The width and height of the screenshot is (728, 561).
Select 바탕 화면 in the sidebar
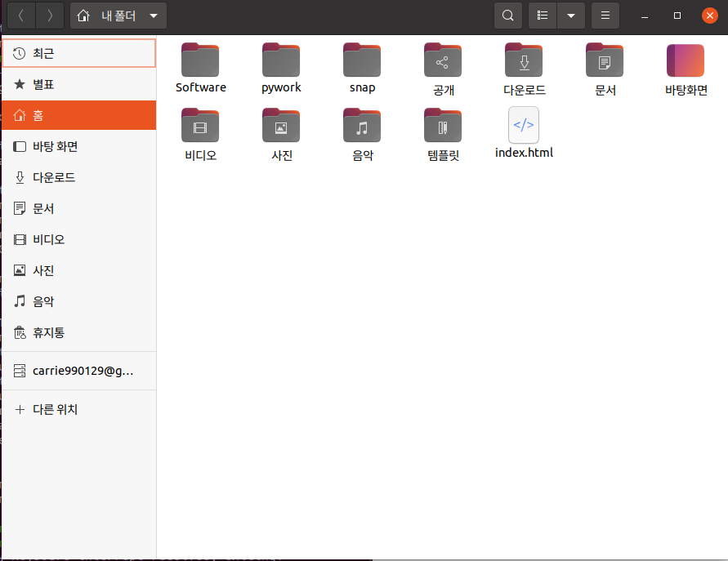click(79, 147)
